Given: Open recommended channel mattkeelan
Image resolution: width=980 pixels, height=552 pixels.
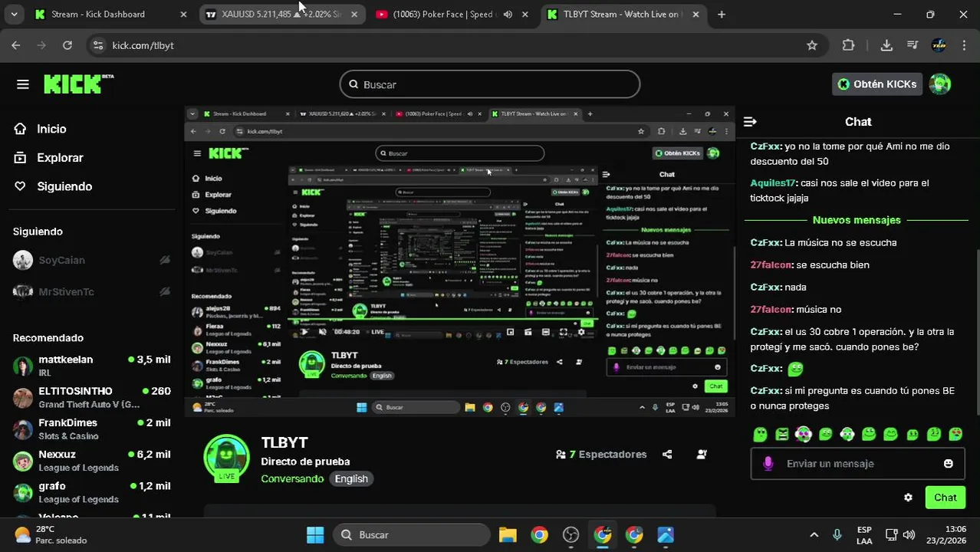Looking at the screenshot, I should click(92, 366).
